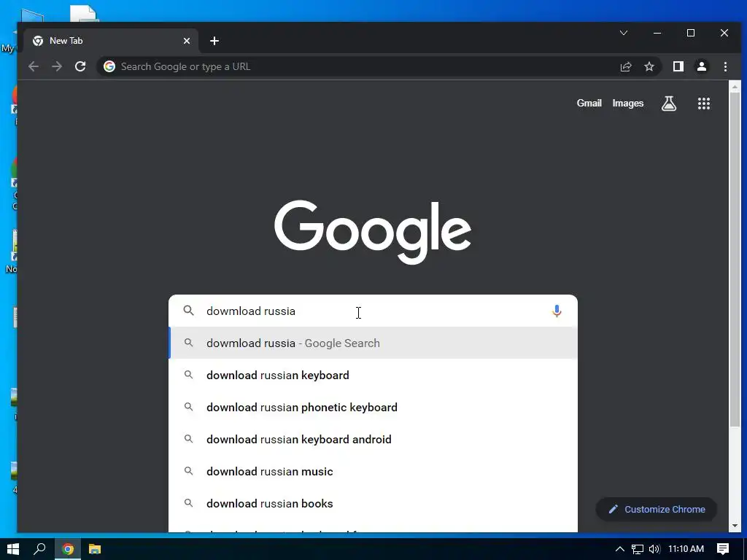Open Windows taskbar search

coord(39,549)
